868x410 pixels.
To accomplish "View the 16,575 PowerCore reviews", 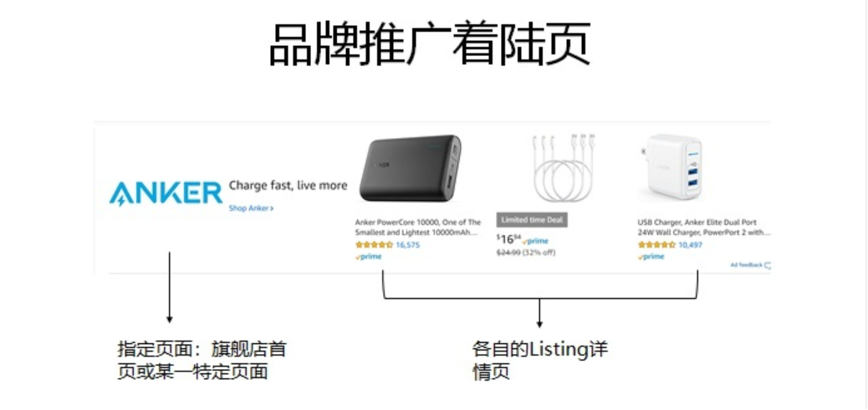I will (x=408, y=245).
